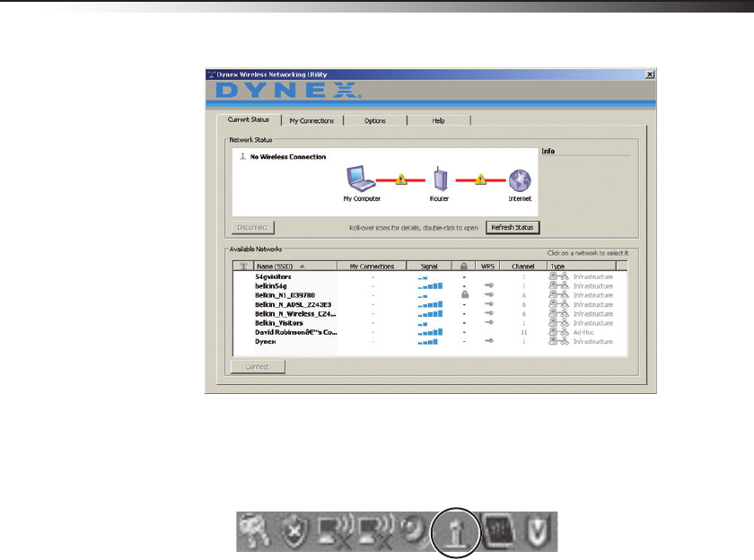Click the Type column header
Image resolution: width=754 pixels, height=560 pixels.
[x=582, y=267]
